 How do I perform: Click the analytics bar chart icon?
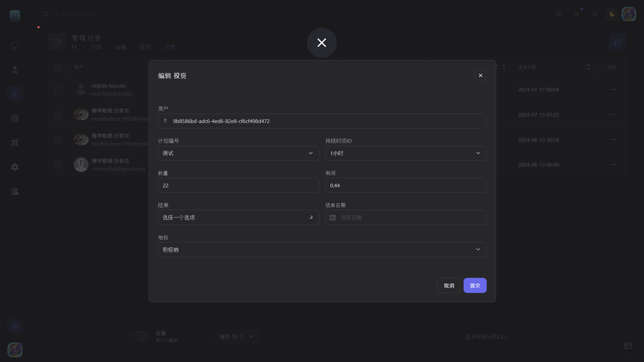[618, 42]
